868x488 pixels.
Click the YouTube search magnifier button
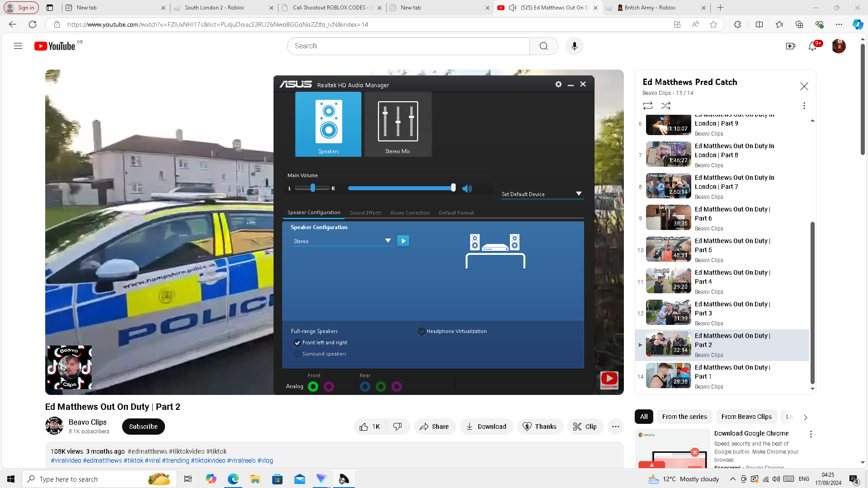point(544,46)
